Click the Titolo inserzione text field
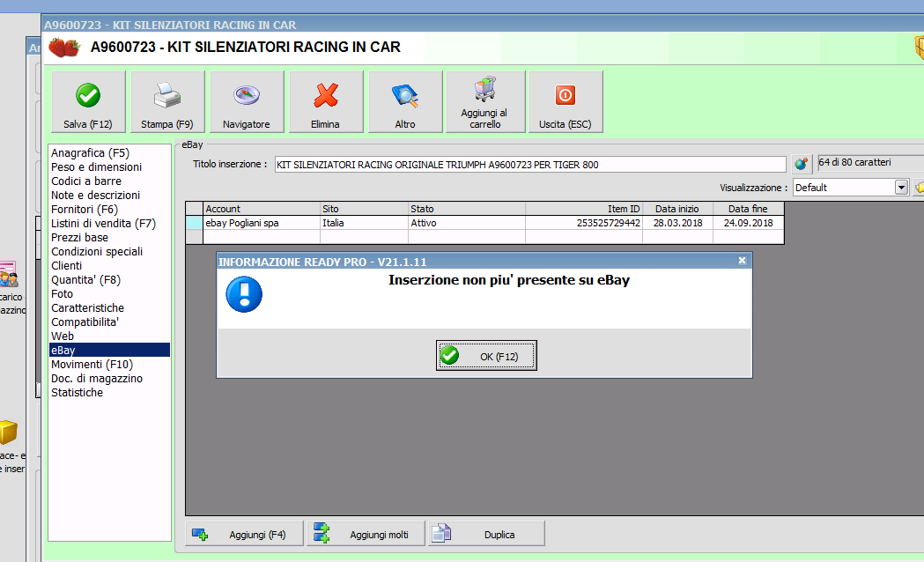 pos(530,165)
